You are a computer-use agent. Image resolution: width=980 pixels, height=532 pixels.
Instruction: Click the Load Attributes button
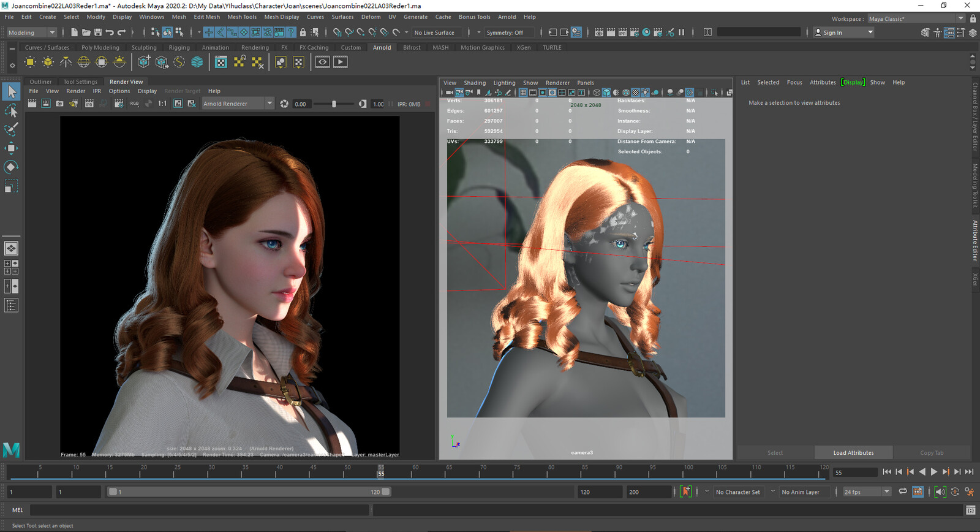point(853,453)
